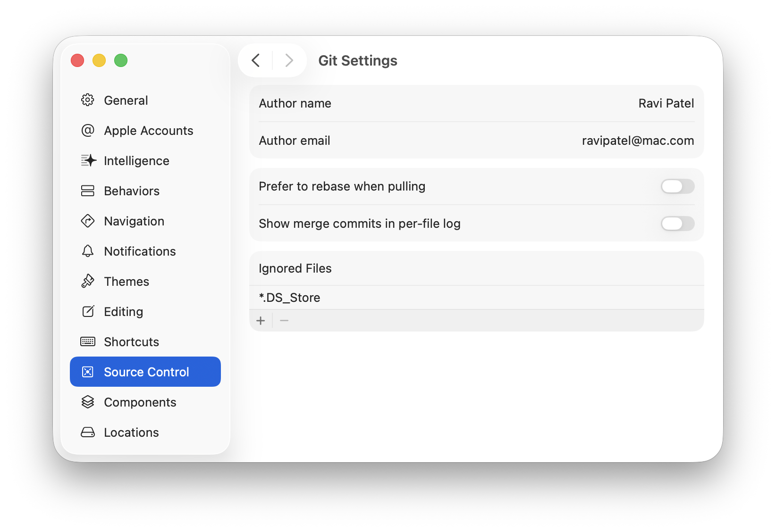
Task: Click the Components layers icon
Action: (88, 402)
